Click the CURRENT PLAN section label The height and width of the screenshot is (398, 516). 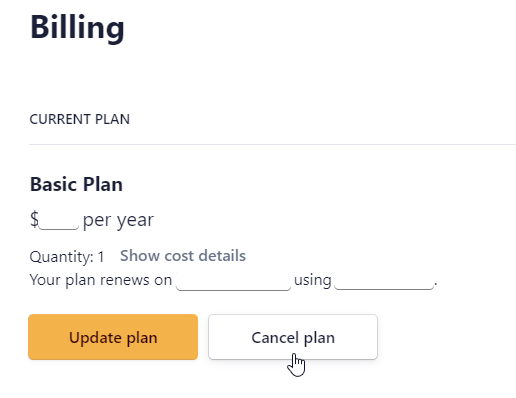click(x=80, y=119)
